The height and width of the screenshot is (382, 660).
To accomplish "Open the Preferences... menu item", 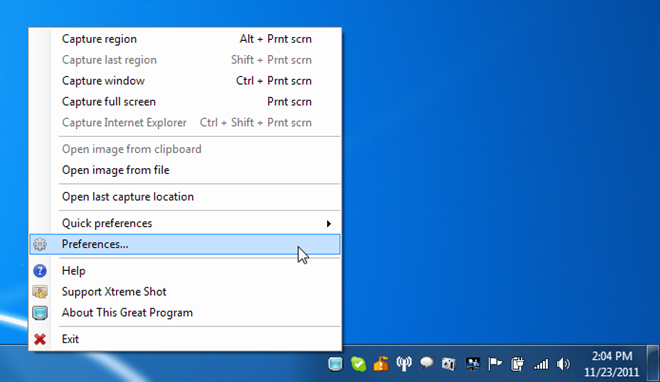I will pos(185,244).
